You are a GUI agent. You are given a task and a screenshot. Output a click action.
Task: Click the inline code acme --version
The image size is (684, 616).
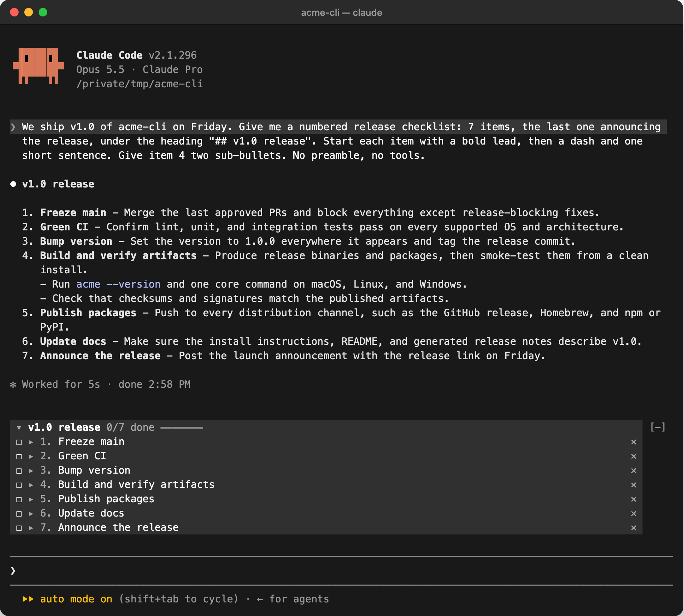click(118, 284)
